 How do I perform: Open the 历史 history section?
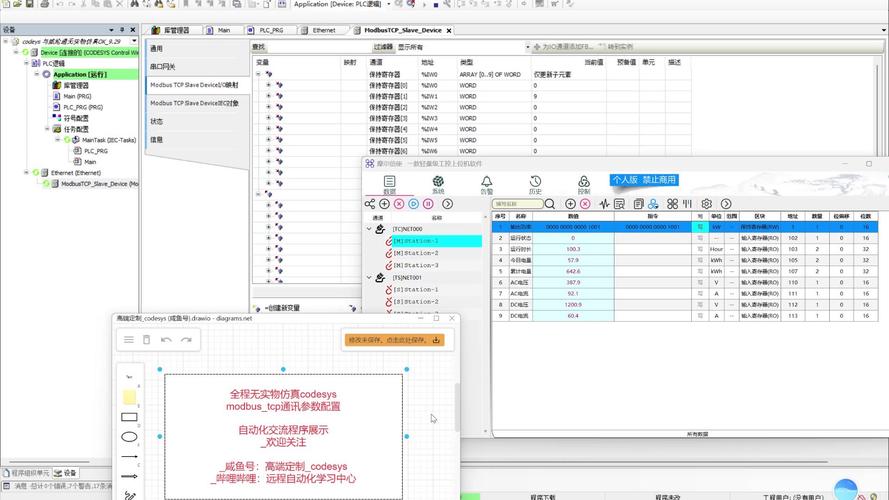pos(535,184)
